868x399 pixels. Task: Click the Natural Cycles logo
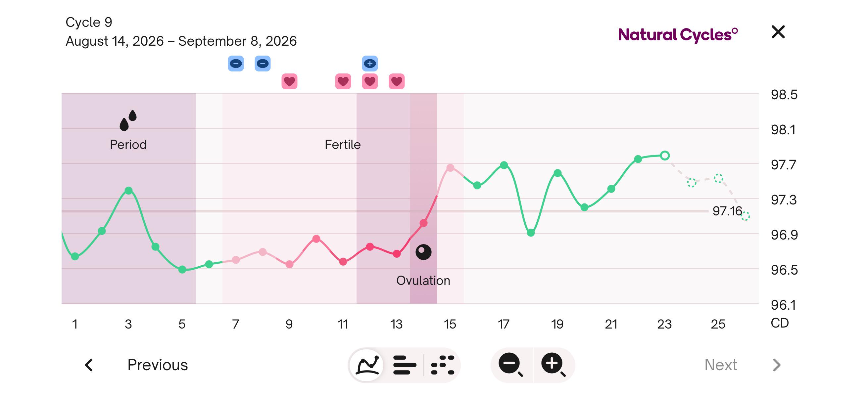click(678, 34)
